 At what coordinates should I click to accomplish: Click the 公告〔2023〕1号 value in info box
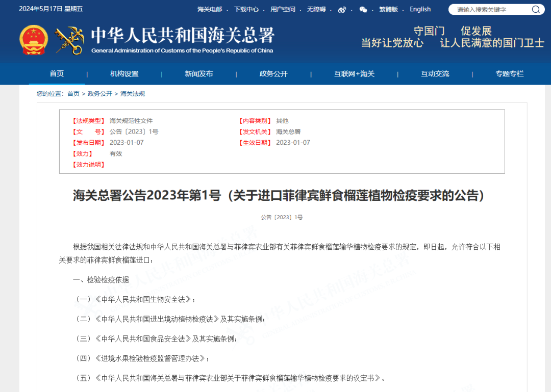pos(134,132)
